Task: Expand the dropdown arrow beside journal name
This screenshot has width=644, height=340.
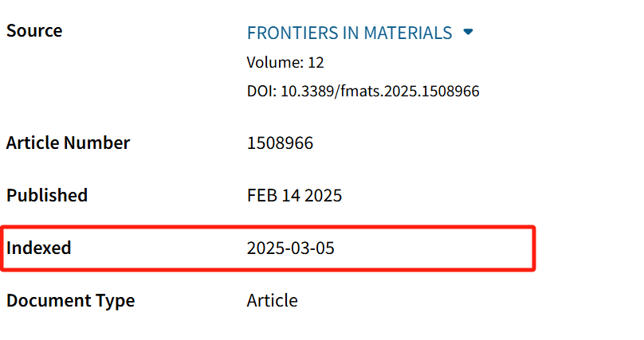Action: click(x=468, y=32)
